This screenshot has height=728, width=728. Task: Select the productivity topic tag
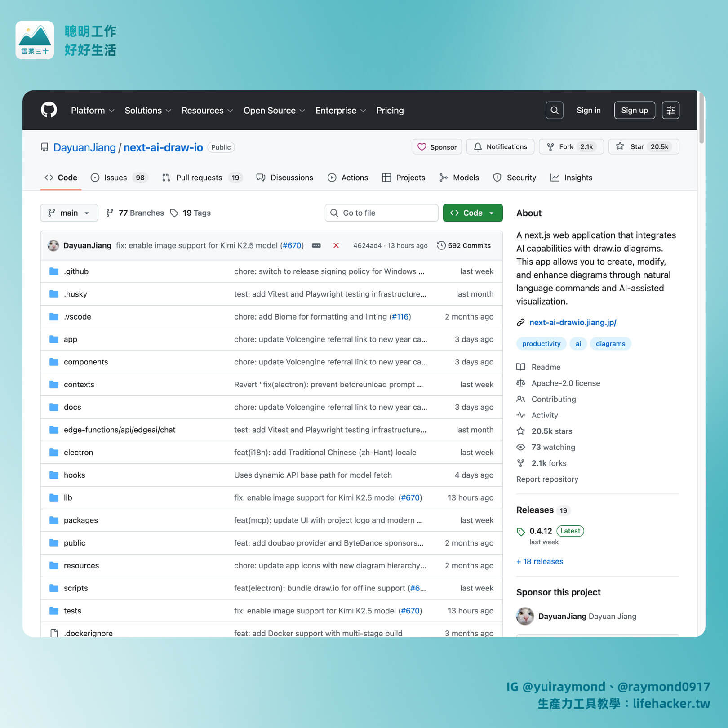tap(541, 343)
